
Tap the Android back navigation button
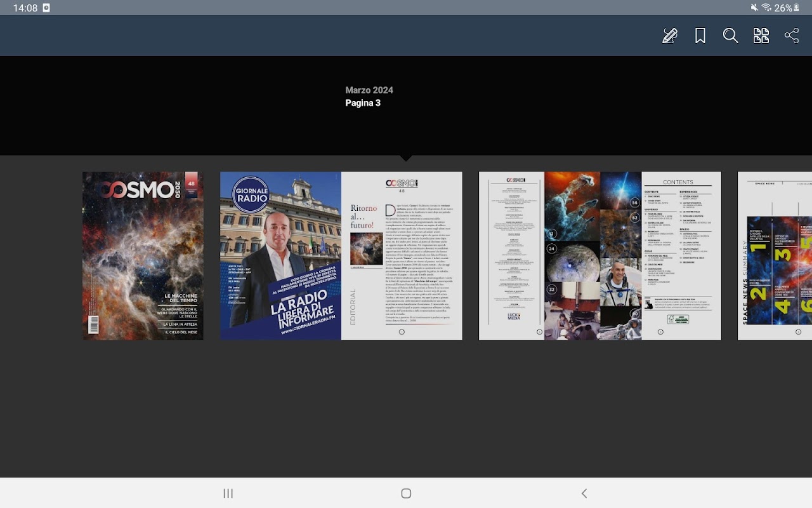coord(584,493)
